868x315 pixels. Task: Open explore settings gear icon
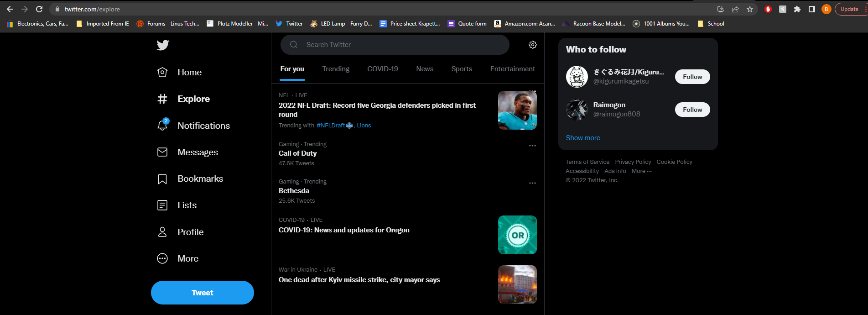click(x=532, y=45)
